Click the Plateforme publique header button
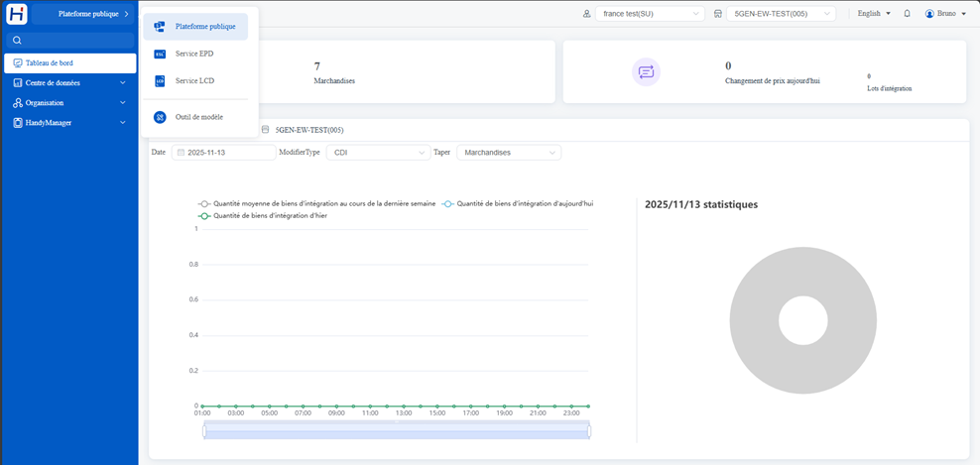The image size is (980, 465). click(83, 14)
